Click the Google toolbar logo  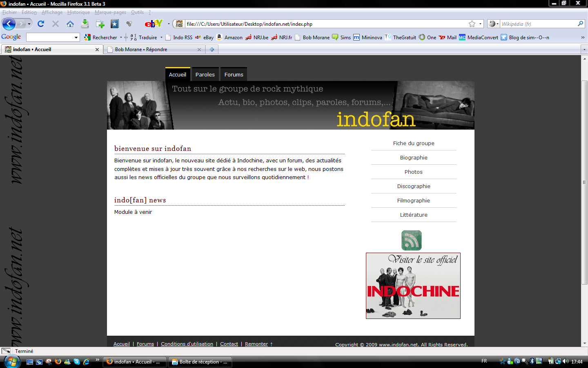pos(11,37)
